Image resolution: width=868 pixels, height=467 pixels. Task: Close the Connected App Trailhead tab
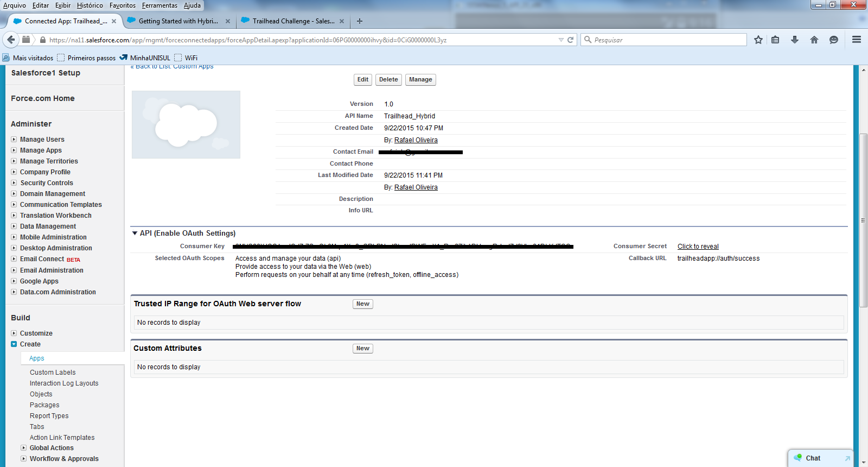(114, 21)
